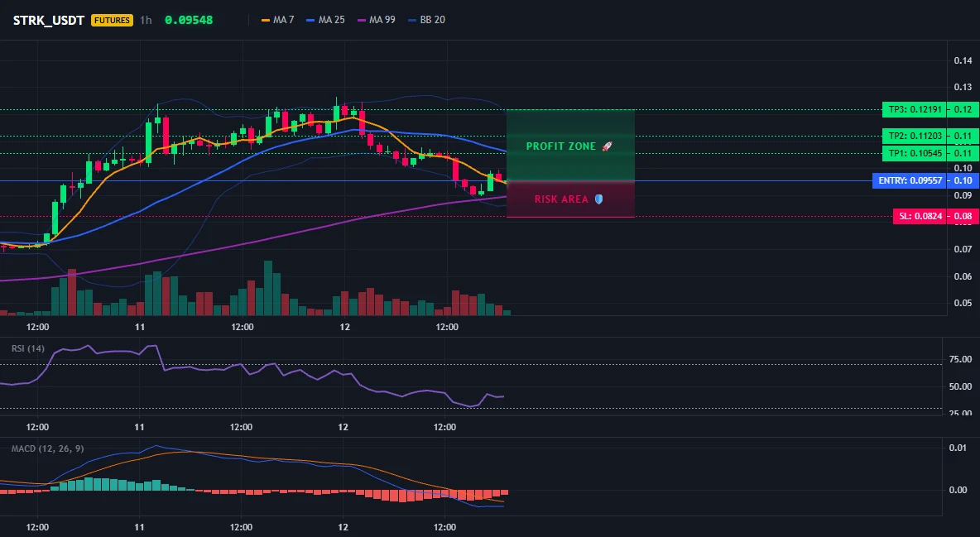The image size is (980, 537).
Task: Click the 0.05 price axis value
Action: point(963,303)
